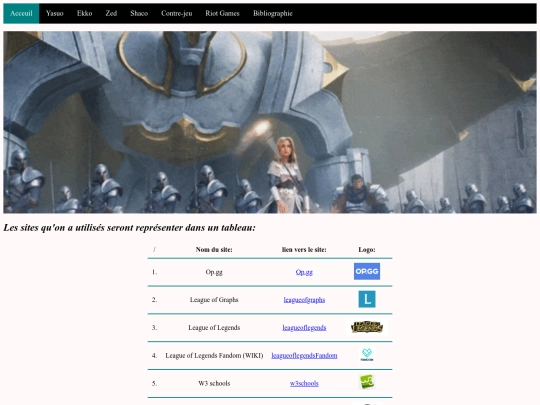This screenshot has height=405, width=540.
Task: Click the OP.GG logo
Action: click(x=367, y=271)
